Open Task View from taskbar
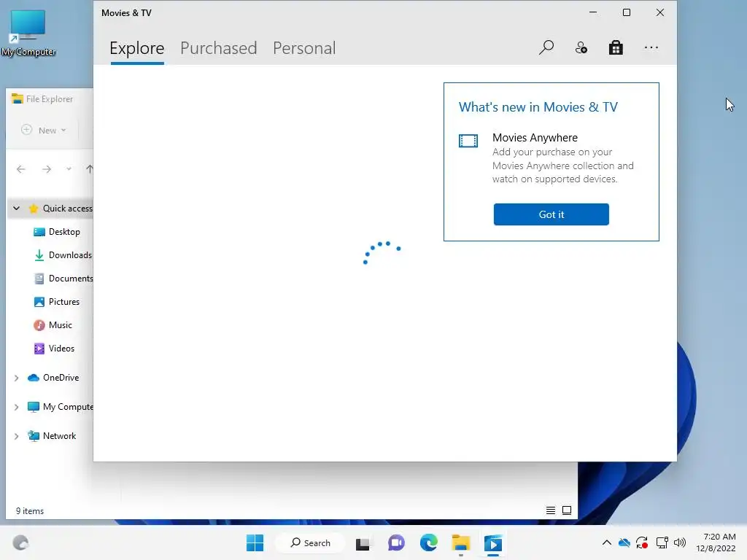747x560 pixels. tap(363, 543)
